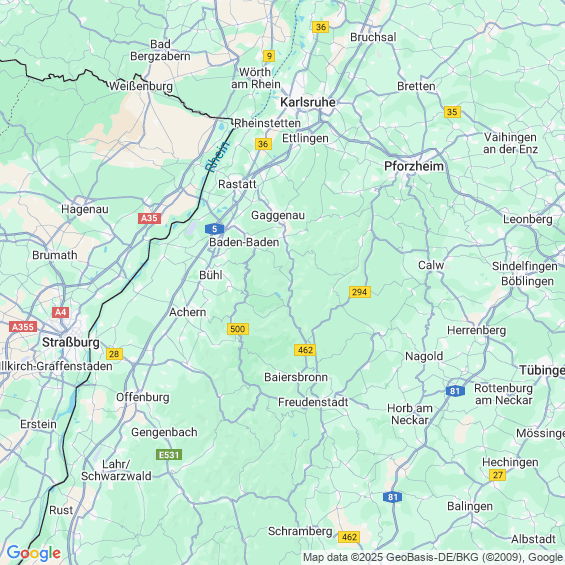Click the yellow 500 road shield

click(238, 329)
